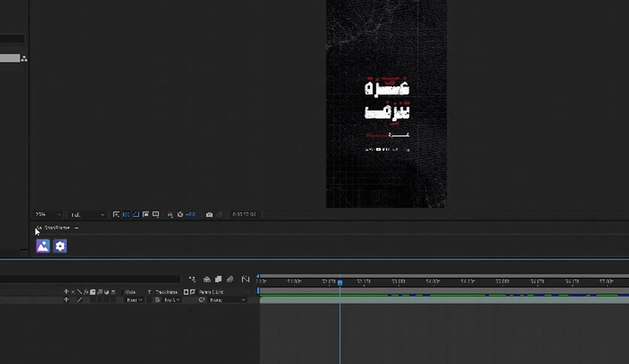The width and height of the screenshot is (629, 364).
Task: Click the Shy switch column header
Action: 66,292
